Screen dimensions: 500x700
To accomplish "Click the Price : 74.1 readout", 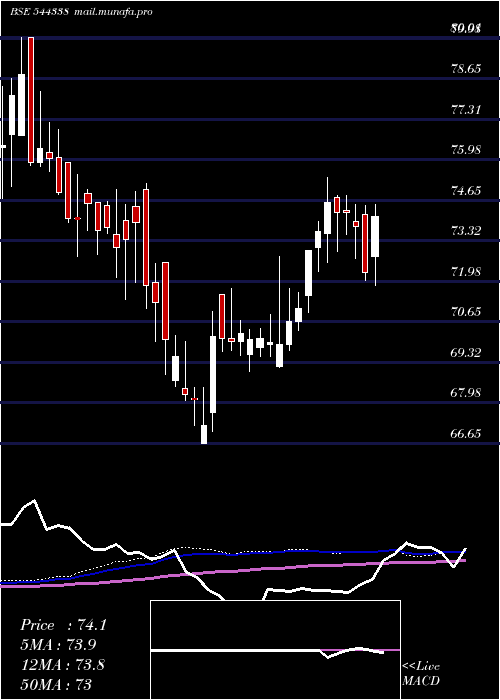I will (x=63, y=625).
